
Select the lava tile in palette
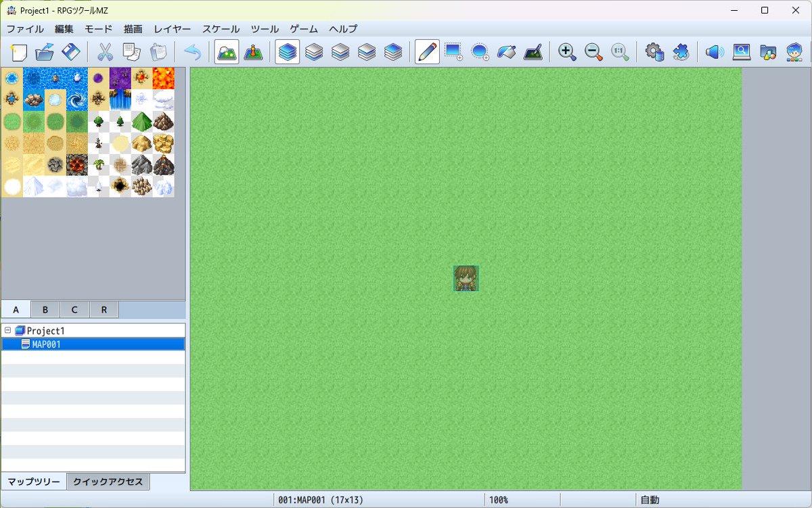pos(164,78)
